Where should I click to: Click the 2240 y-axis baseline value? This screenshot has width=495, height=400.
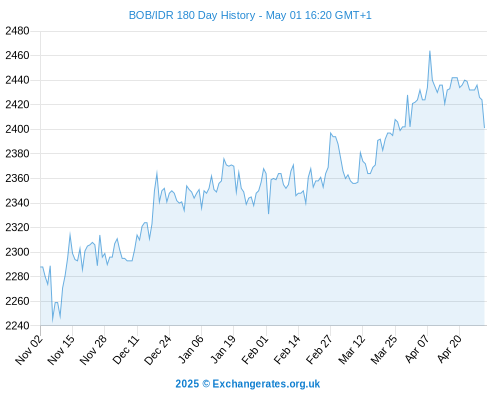coord(17,325)
